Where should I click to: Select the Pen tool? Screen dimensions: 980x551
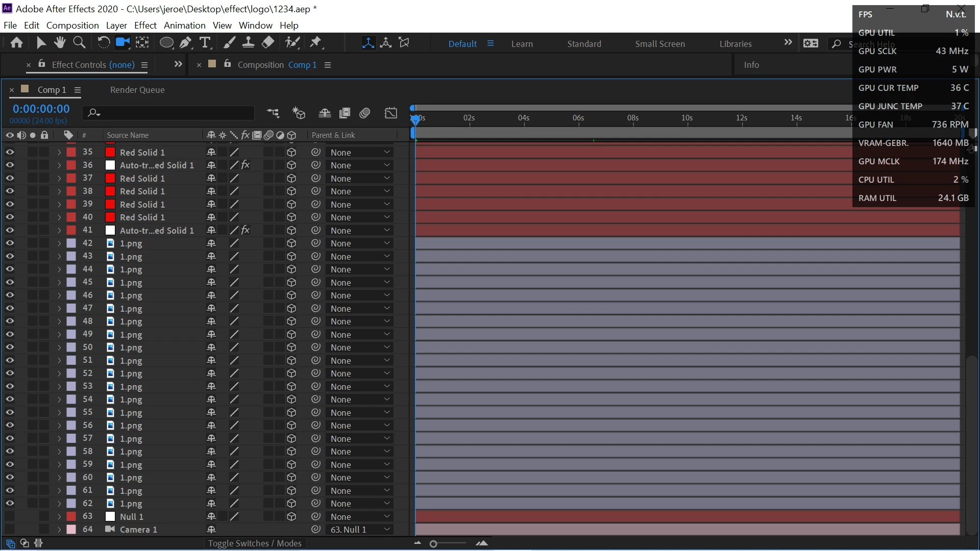(185, 43)
